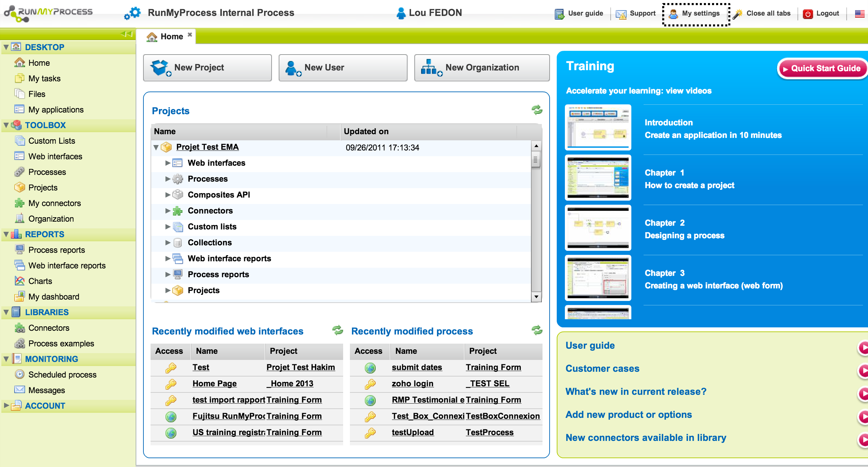
Task: Click the RunMyProcess logo
Action: tap(48, 14)
